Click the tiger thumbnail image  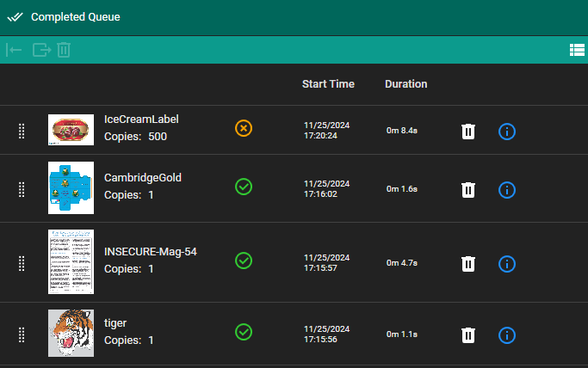tap(71, 334)
